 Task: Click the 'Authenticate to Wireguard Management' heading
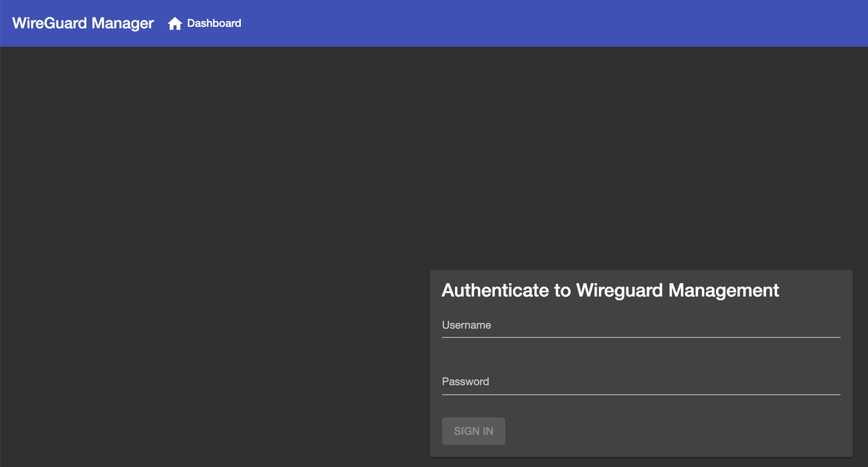(x=610, y=290)
